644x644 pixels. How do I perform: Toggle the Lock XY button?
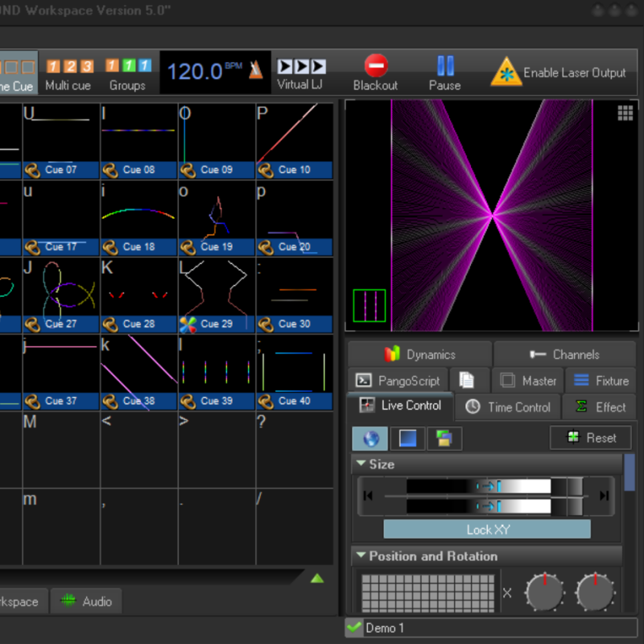pyautogui.click(x=486, y=530)
